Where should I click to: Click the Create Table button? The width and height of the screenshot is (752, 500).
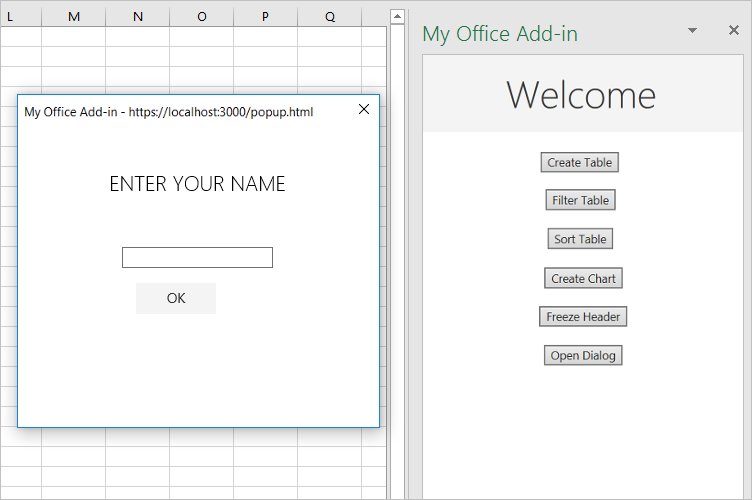click(579, 163)
